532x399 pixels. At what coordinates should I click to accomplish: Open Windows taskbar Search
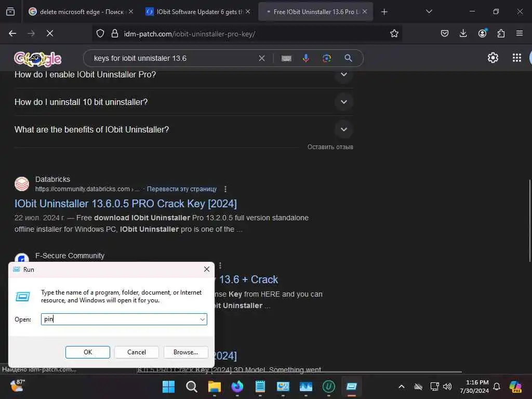[191, 387]
